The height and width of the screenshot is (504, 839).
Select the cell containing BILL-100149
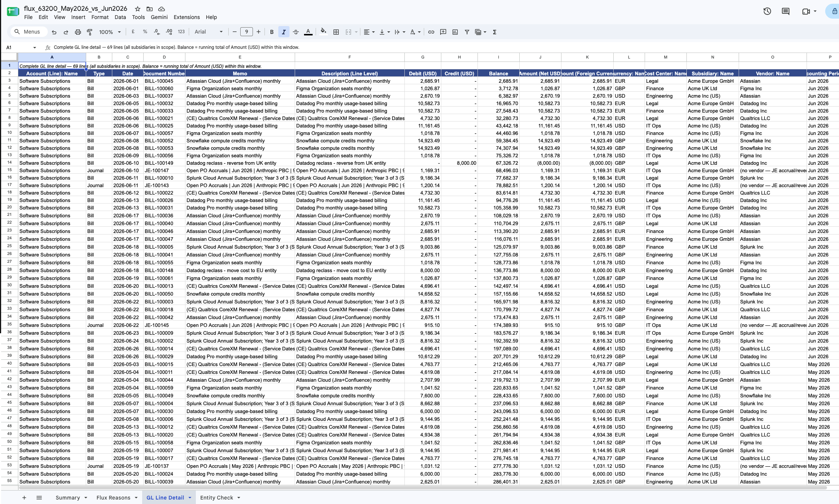(x=164, y=163)
